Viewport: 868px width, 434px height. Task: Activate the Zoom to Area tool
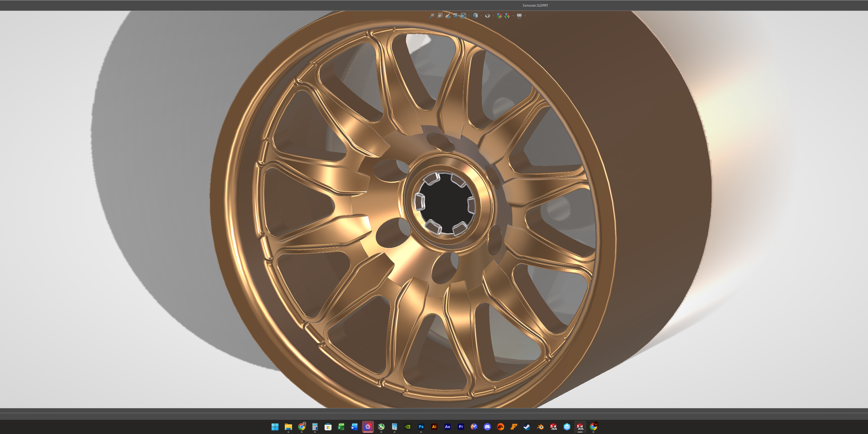pyautogui.click(x=440, y=16)
